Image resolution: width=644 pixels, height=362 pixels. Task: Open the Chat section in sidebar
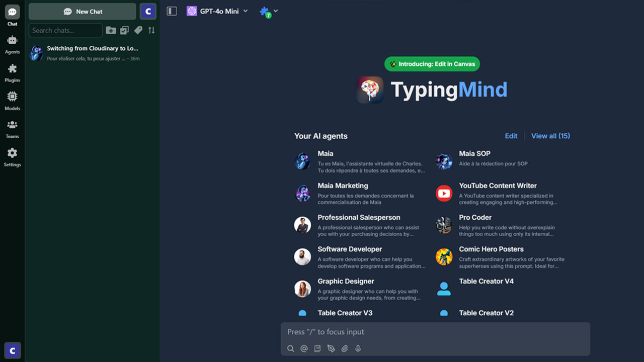click(12, 16)
